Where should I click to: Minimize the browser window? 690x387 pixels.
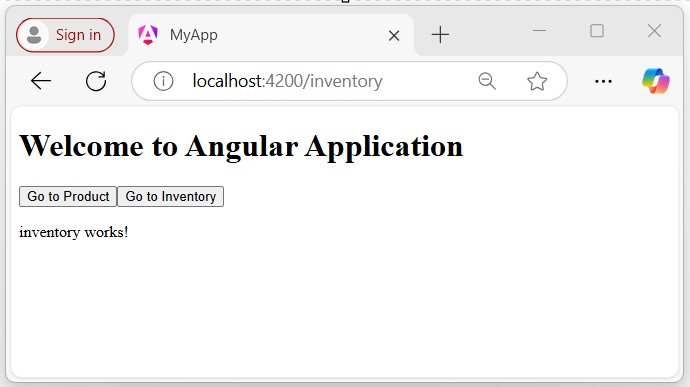[539, 31]
